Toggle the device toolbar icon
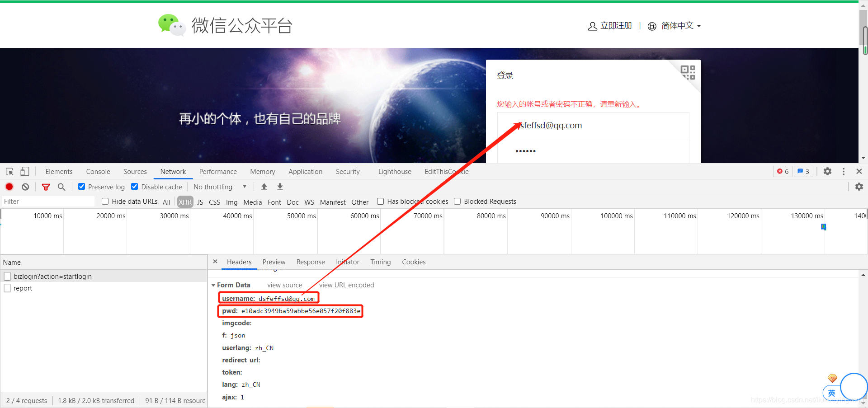The image size is (868, 408). (25, 172)
